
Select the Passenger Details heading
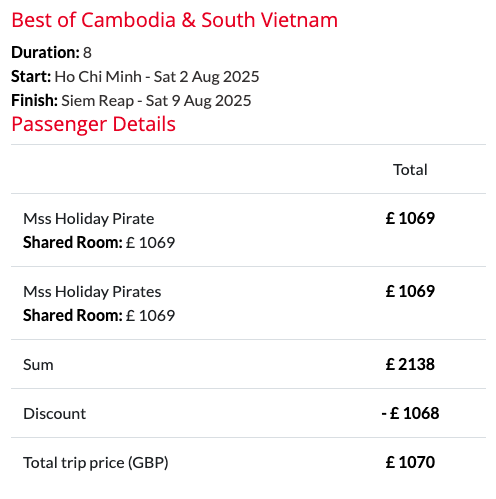tap(93, 124)
